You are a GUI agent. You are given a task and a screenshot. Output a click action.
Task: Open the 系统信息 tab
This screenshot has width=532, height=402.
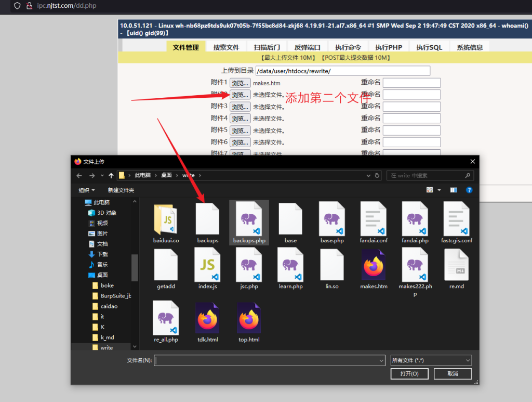[x=470, y=47]
